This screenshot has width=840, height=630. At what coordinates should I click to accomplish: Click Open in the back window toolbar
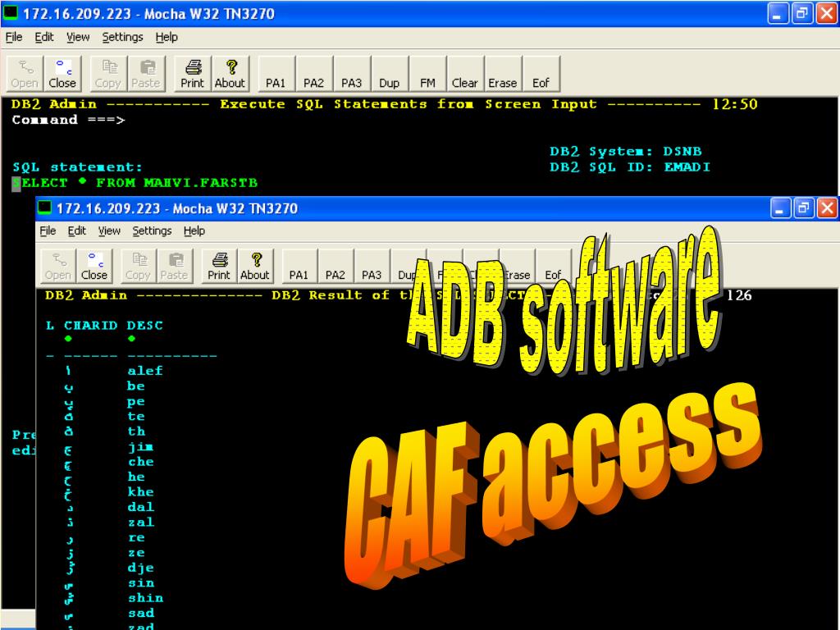coord(25,73)
